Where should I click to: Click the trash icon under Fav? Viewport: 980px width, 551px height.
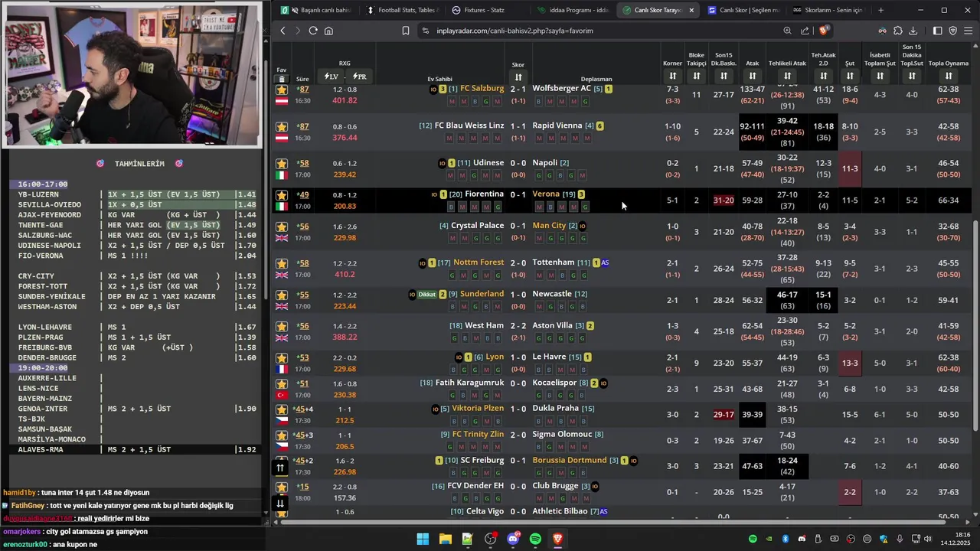(282, 79)
